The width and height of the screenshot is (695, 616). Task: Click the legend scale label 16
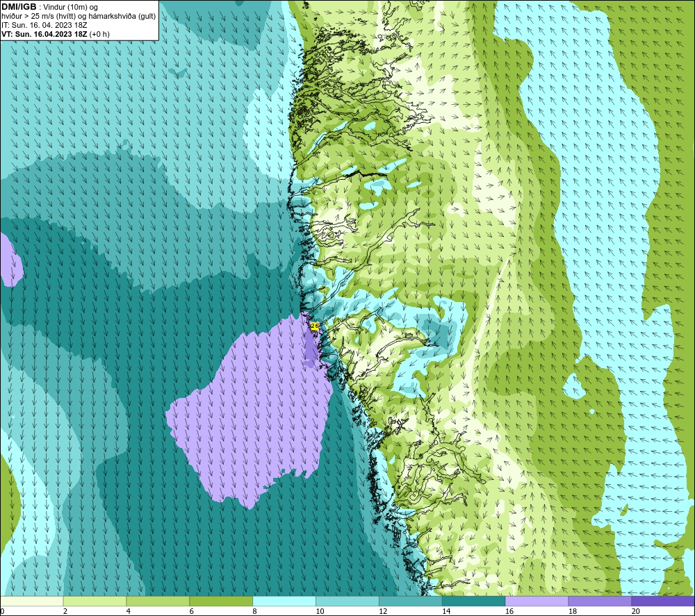[x=509, y=612]
